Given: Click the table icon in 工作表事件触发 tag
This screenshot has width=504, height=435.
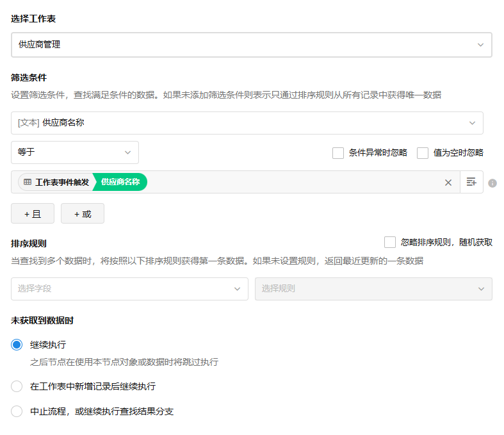Looking at the screenshot, I should pos(28,183).
